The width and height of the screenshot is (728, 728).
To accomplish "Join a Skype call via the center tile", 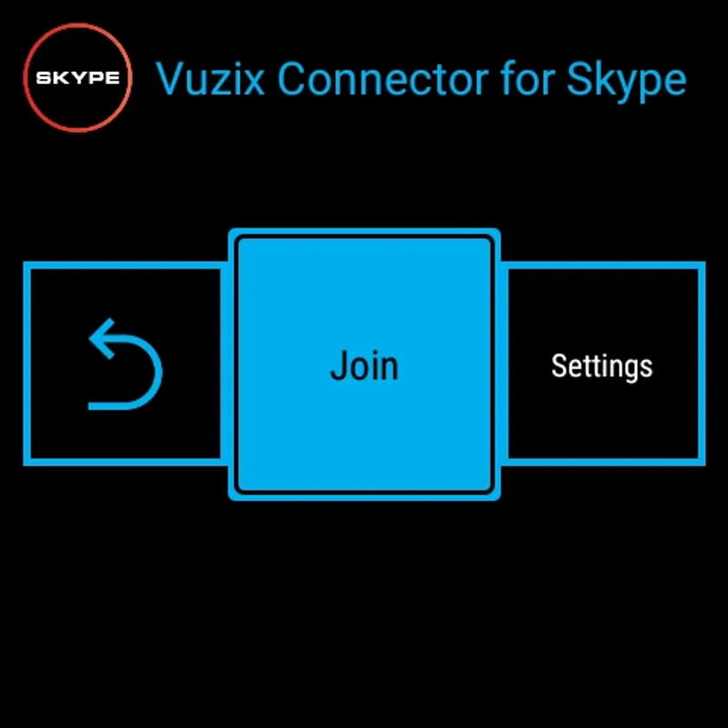I will click(x=364, y=364).
